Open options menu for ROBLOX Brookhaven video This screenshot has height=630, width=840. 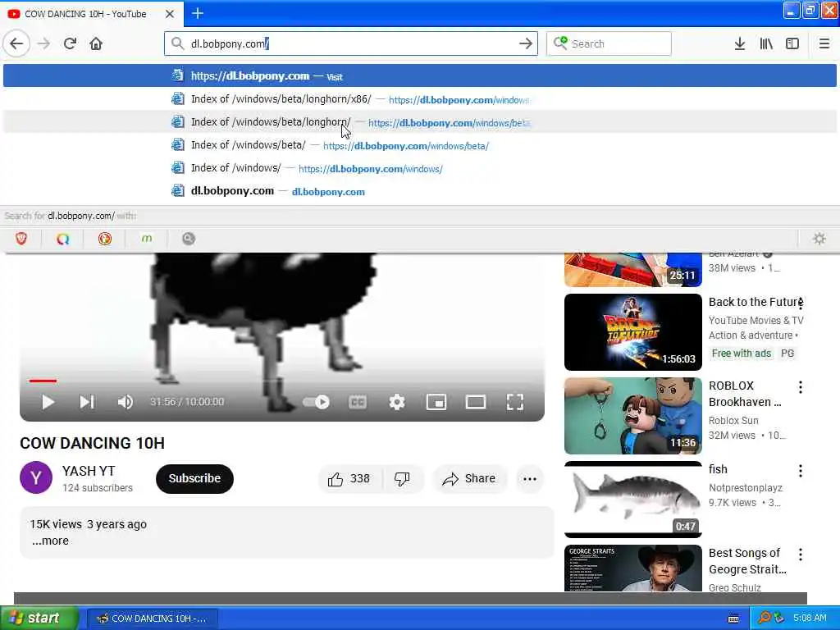pyautogui.click(x=801, y=387)
